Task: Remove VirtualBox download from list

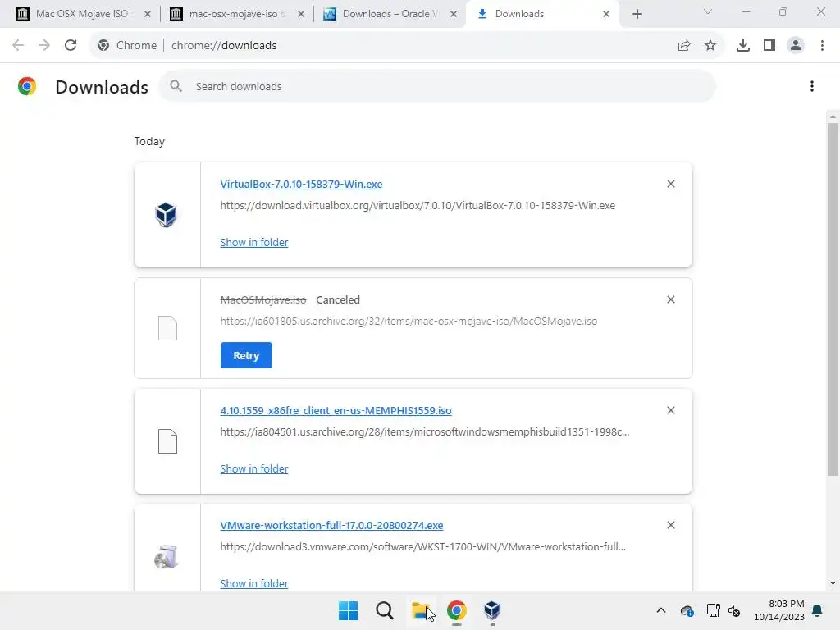Action: click(x=671, y=184)
